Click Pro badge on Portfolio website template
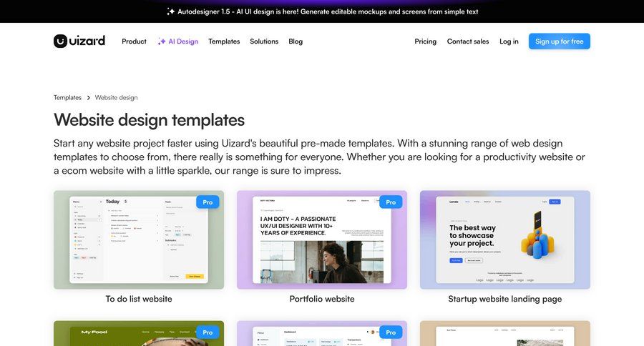644x346 pixels. [391, 202]
